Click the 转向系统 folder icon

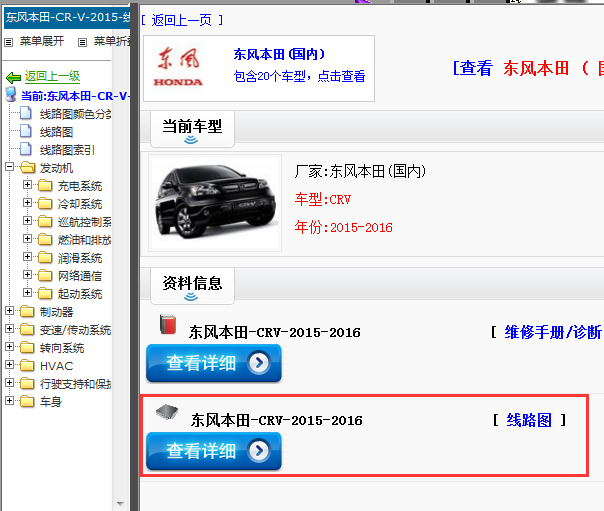click(x=27, y=347)
